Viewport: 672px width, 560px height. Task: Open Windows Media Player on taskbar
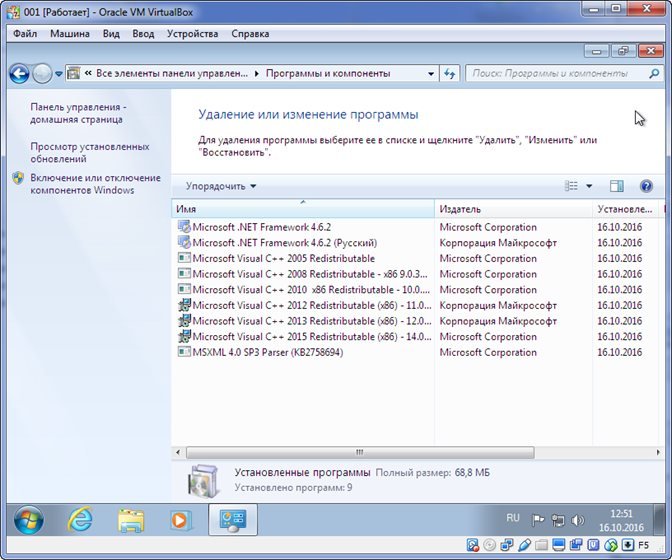point(180,520)
